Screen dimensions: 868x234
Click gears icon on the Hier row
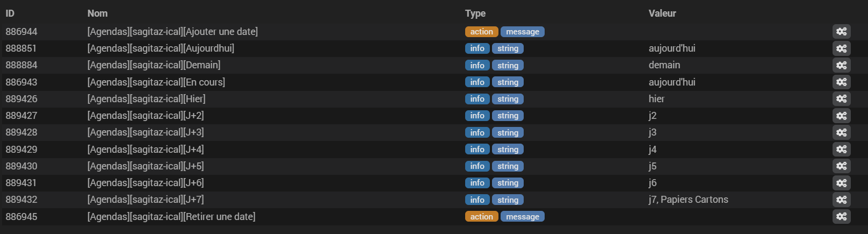[x=841, y=99]
